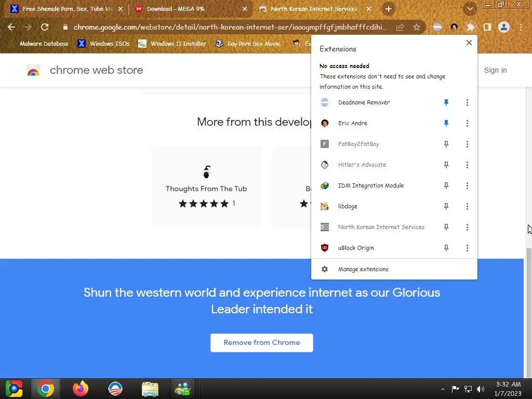Viewport: 532px width, 399px height.
Task: Open the Malware Database bookmark
Action: click(38, 44)
